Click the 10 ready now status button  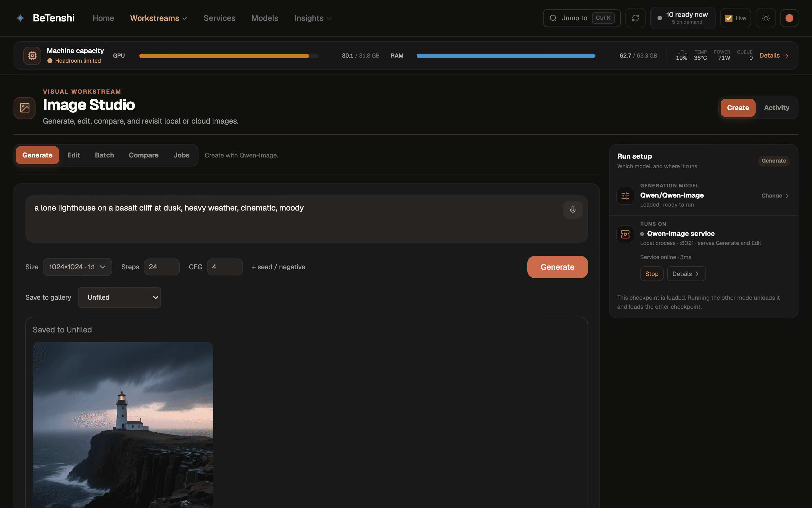pos(683,18)
